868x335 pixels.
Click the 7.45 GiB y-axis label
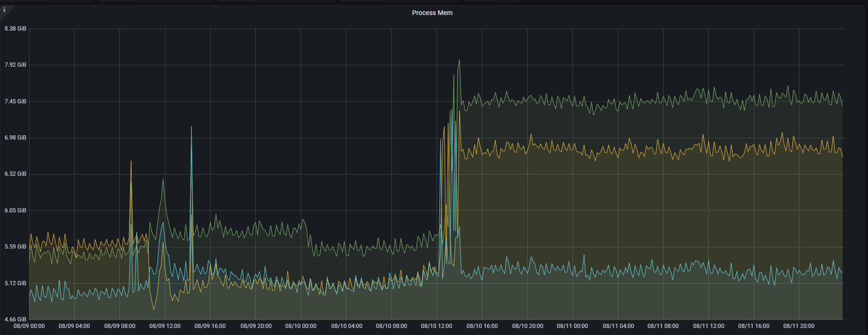(x=16, y=101)
